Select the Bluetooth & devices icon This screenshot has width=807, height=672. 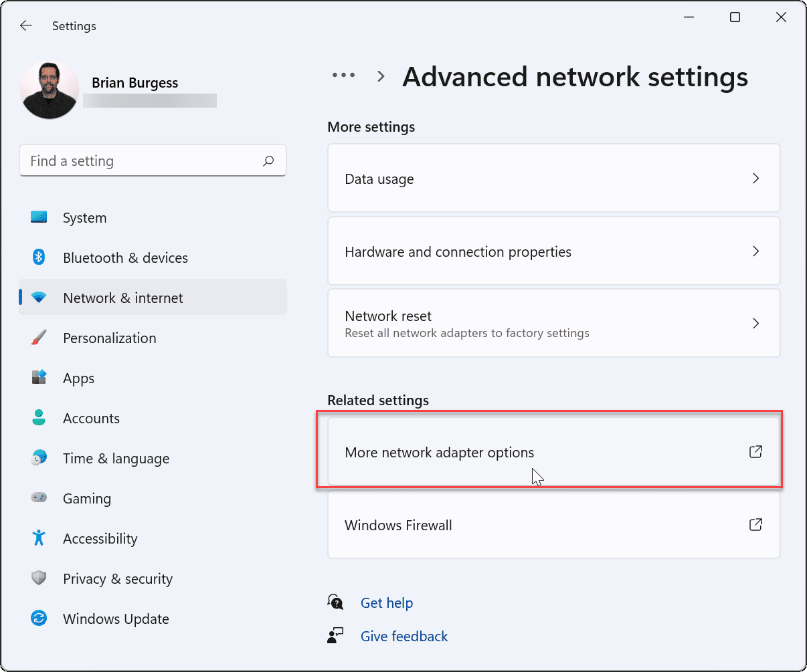39,257
